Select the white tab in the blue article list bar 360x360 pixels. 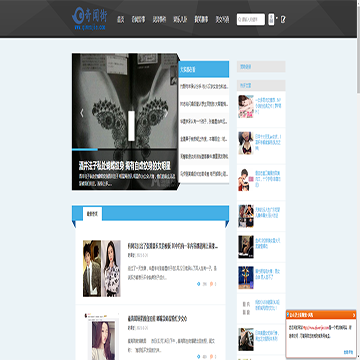point(92,214)
